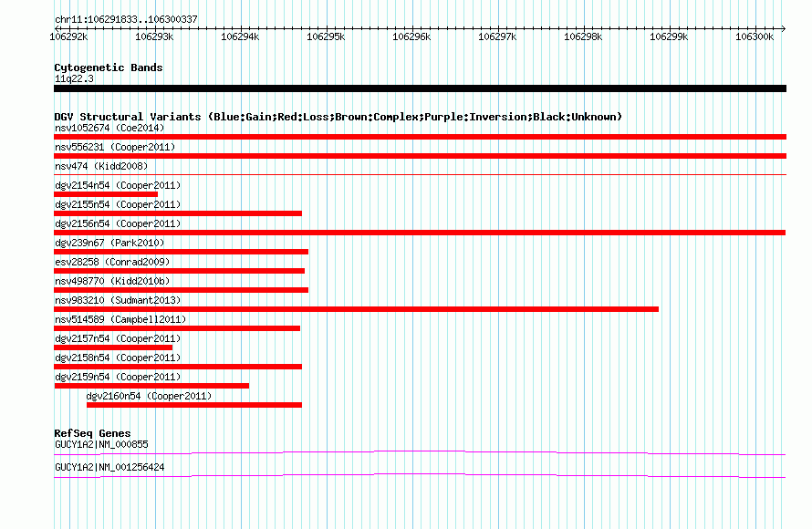Select variant label dgv2159n54 (Cooper2011)
Image resolution: width=812 pixels, height=529 pixels.
pos(118,377)
